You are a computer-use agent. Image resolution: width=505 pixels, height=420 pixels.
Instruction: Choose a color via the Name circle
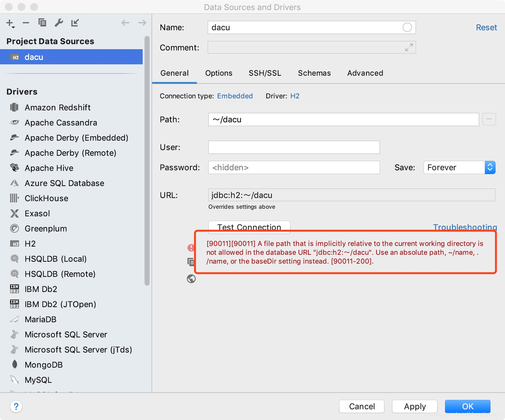(407, 27)
